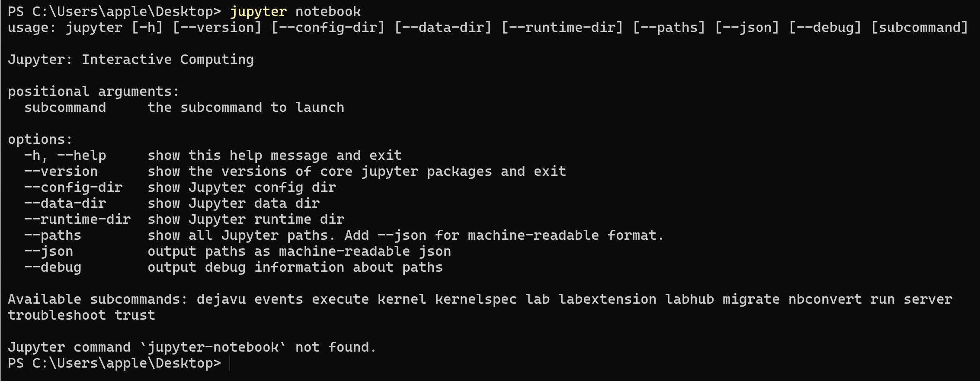Click "notebook" on the first prompt line
The width and height of the screenshot is (980, 381).
point(328,12)
